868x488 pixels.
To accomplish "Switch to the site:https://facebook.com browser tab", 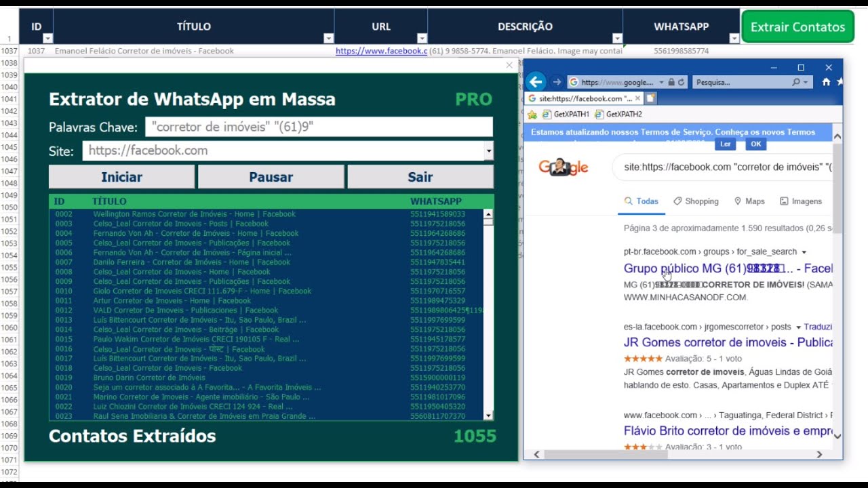I will [585, 98].
